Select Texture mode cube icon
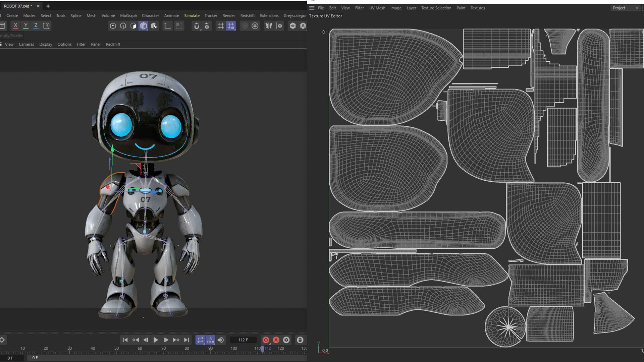 [x=154, y=26]
